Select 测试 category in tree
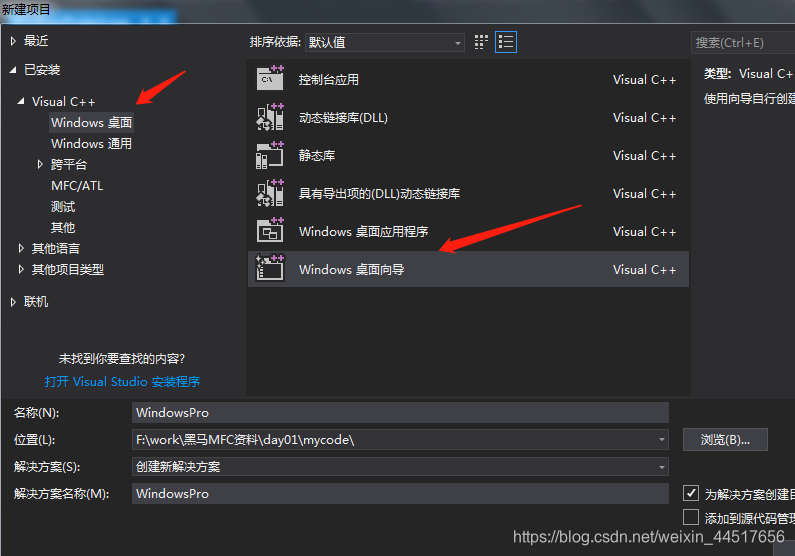Image resolution: width=795 pixels, height=556 pixels. coord(63,206)
